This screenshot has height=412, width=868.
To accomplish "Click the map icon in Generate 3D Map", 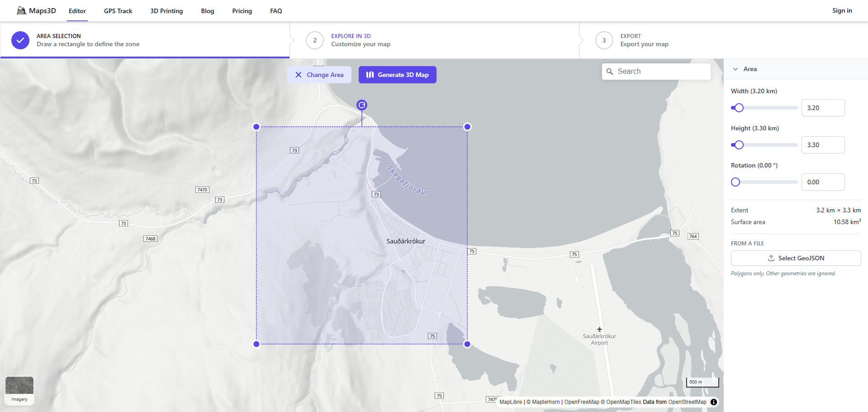I will coord(370,75).
